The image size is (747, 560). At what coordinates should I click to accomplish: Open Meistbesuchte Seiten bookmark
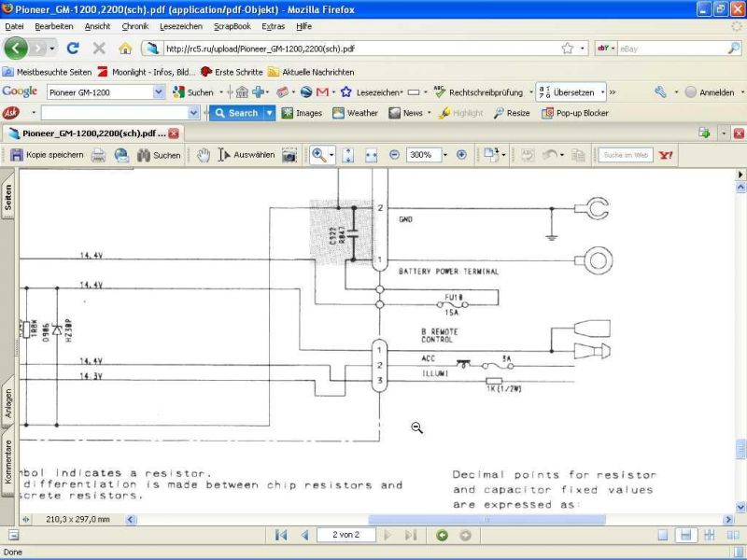tap(48, 72)
